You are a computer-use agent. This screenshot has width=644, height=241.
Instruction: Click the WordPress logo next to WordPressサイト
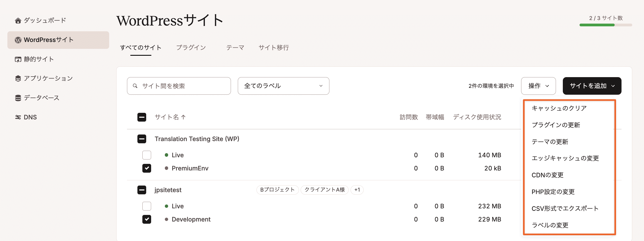[x=18, y=40]
